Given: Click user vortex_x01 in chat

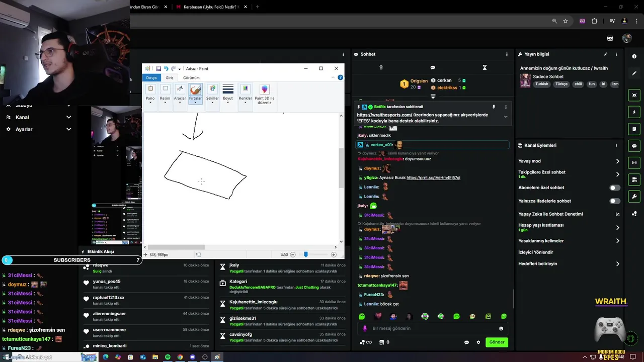Looking at the screenshot, I should [381, 145].
